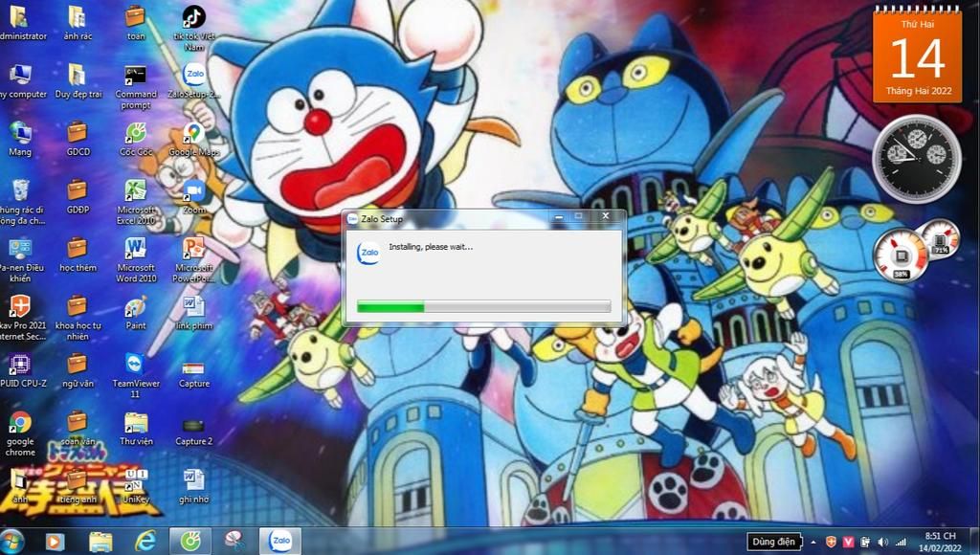Open the Snipping Tool taskbar icon
This screenshot has width=980, height=555.
(x=235, y=542)
